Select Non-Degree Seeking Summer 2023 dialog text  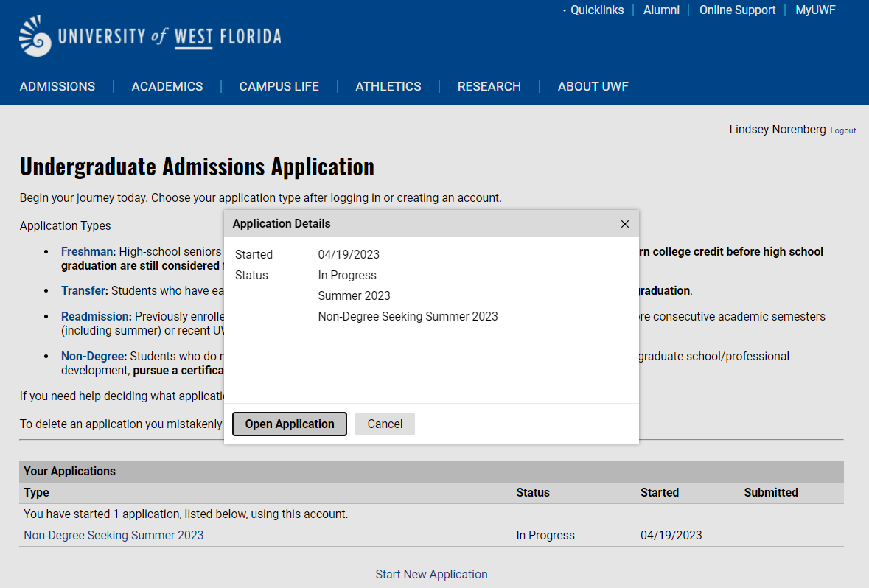(x=408, y=316)
